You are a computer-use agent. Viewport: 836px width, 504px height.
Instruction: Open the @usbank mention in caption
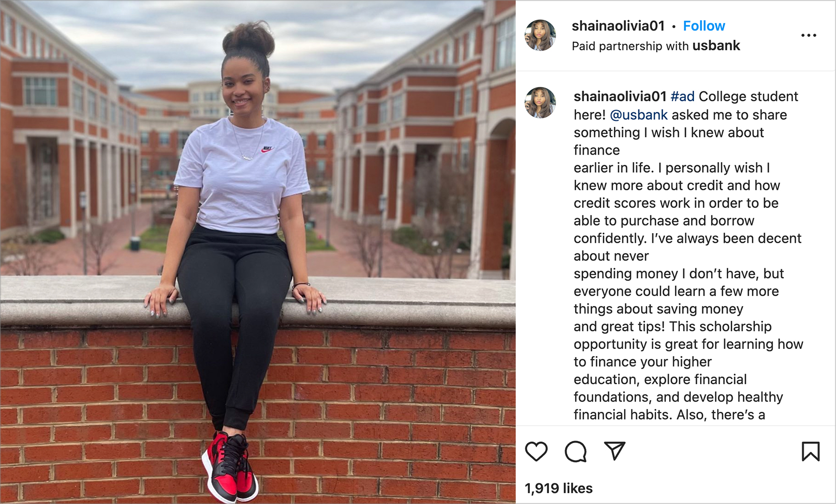[639, 115]
